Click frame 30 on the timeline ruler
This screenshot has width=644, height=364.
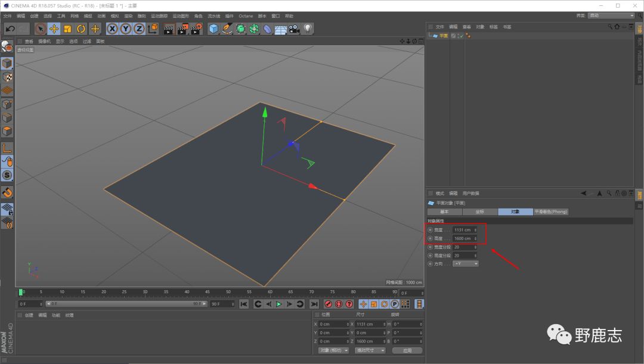145,292
